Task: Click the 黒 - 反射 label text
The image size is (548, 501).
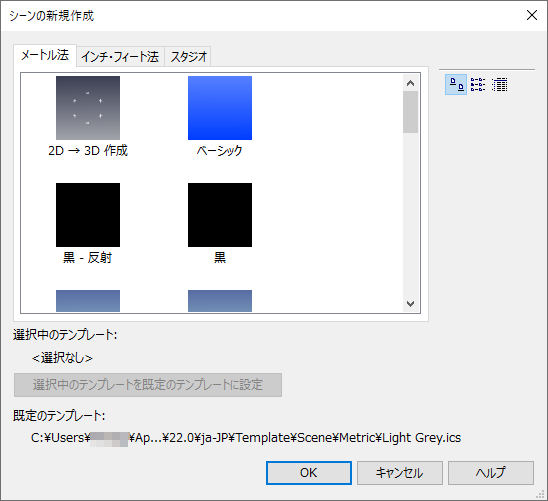Action: pos(87,257)
